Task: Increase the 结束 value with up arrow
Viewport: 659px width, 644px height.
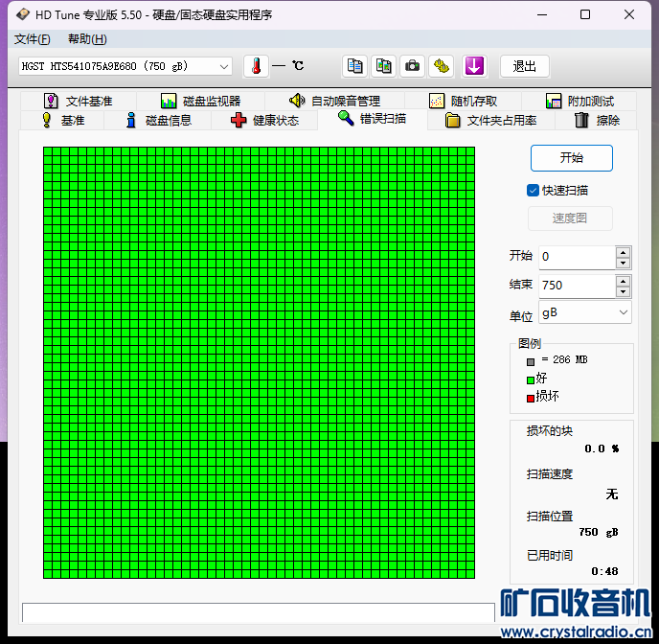Action: [623, 281]
